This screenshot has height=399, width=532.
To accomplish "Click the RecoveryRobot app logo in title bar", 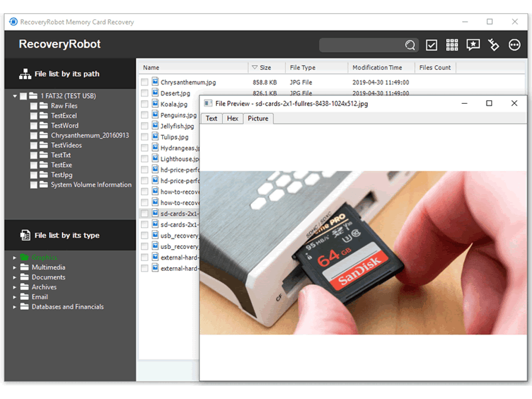I will pyautogui.click(x=13, y=22).
